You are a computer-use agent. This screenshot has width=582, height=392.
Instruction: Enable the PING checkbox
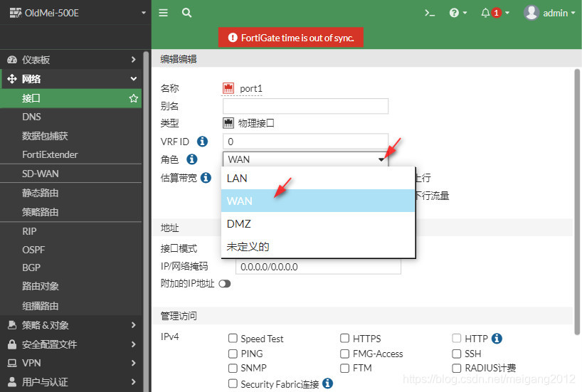[x=233, y=354]
